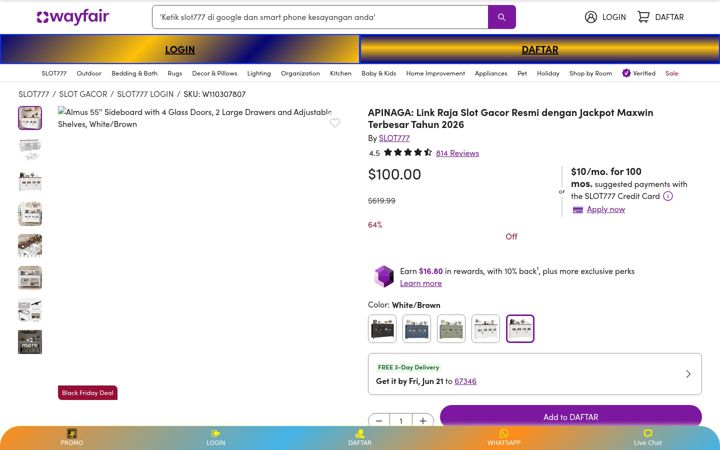This screenshot has height=450, width=720.
Task: Click the LOGIN icon in bottom bar
Action: (x=215, y=433)
